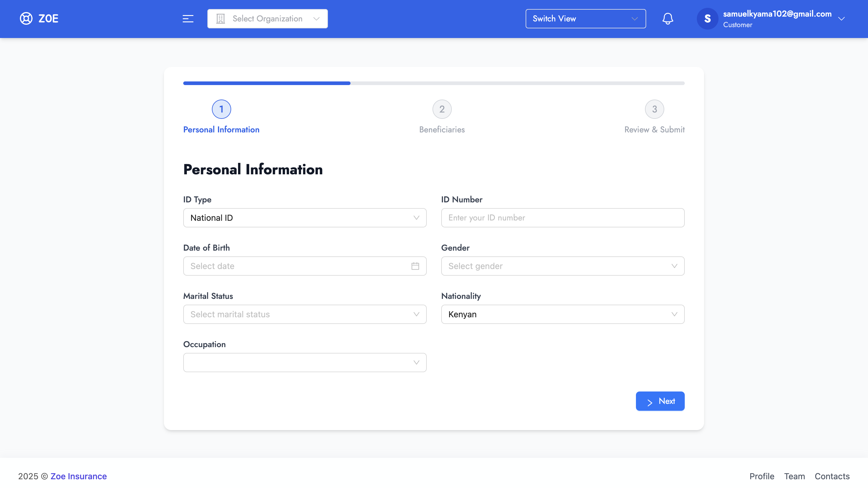Go to step 1 Personal Information circle
Image resolution: width=868 pixels, height=488 pixels.
point(222,109)
